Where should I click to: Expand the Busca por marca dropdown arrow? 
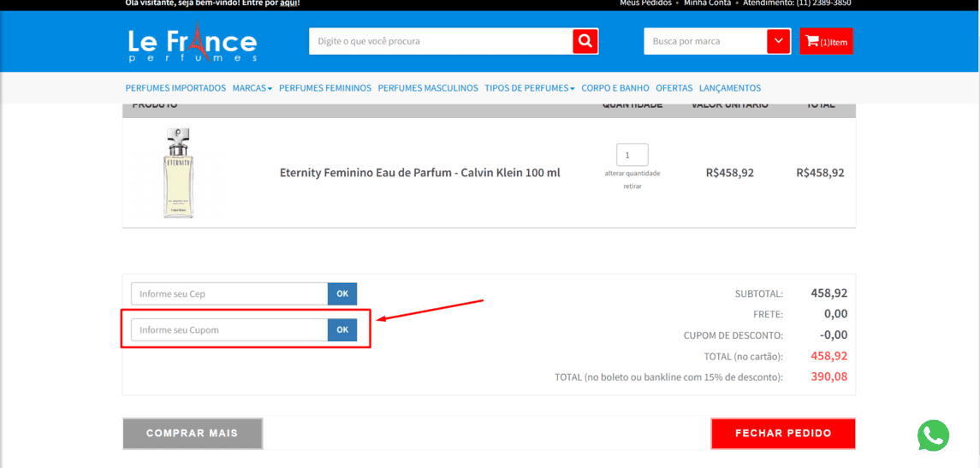(778, 41)
